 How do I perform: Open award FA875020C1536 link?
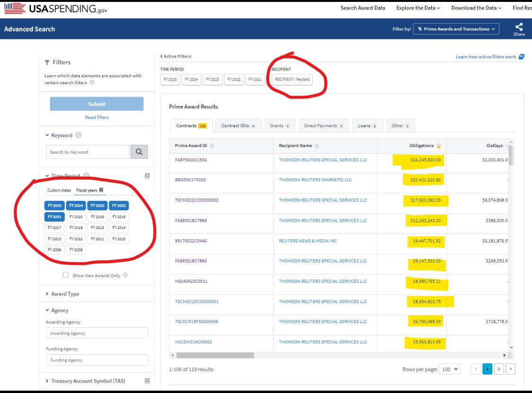(191, 160)
